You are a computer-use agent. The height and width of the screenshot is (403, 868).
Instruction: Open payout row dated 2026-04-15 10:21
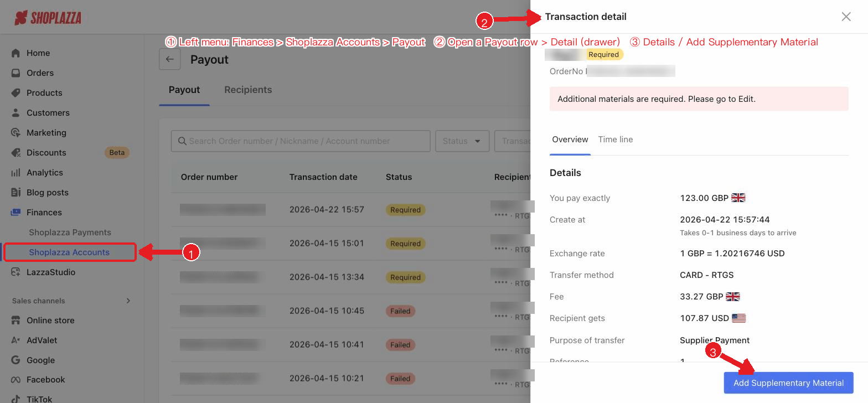pos(350,379)
